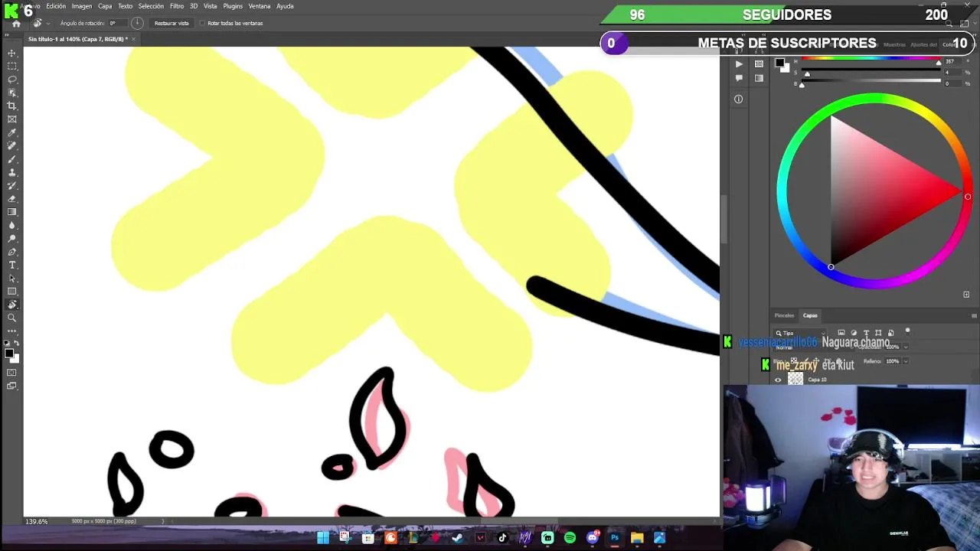Select the Rectangular Marquee tool
The width and height of the screenshot is (980, 551).
pyautogui.click(x=12, y=67)
